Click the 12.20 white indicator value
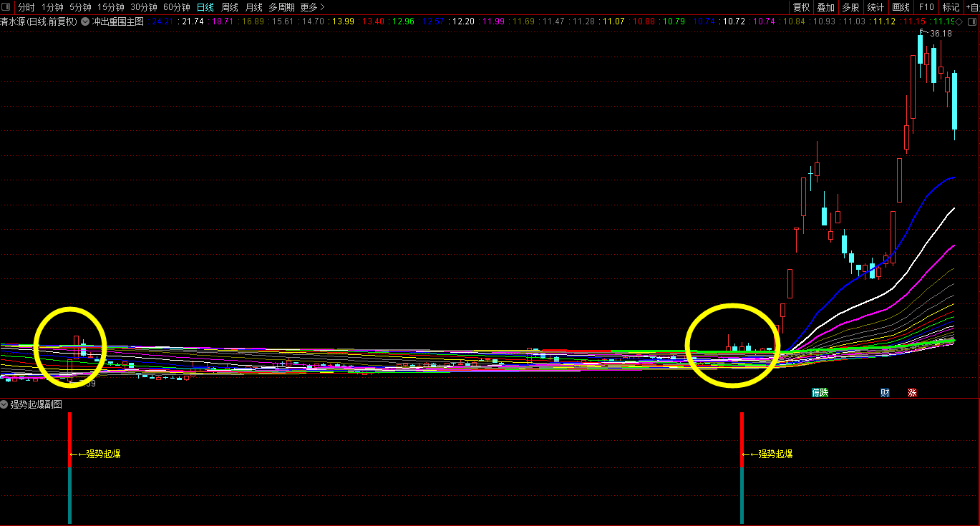 [x=463, y=21]
